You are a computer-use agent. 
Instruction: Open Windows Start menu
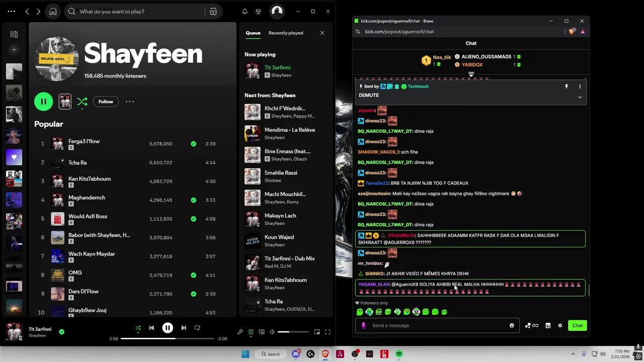[245, 354]
